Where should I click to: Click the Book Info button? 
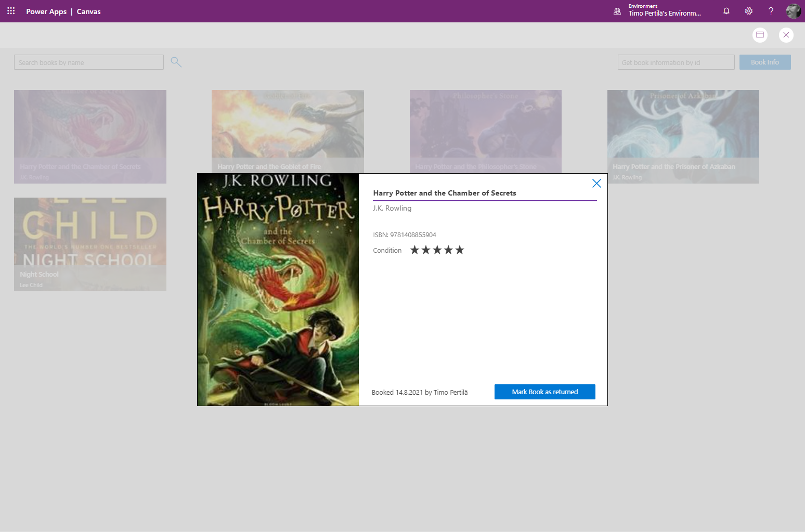(764, 62)
